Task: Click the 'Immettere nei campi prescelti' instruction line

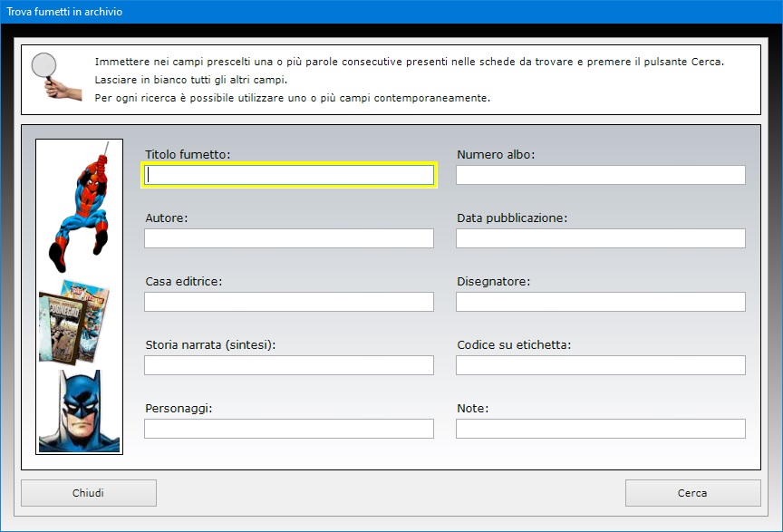Action: pyautogui.click(x=410, y=62)
